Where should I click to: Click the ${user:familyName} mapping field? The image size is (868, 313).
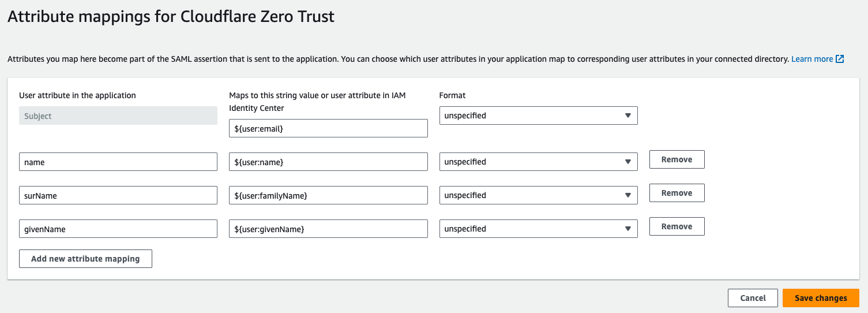(328, 195)
